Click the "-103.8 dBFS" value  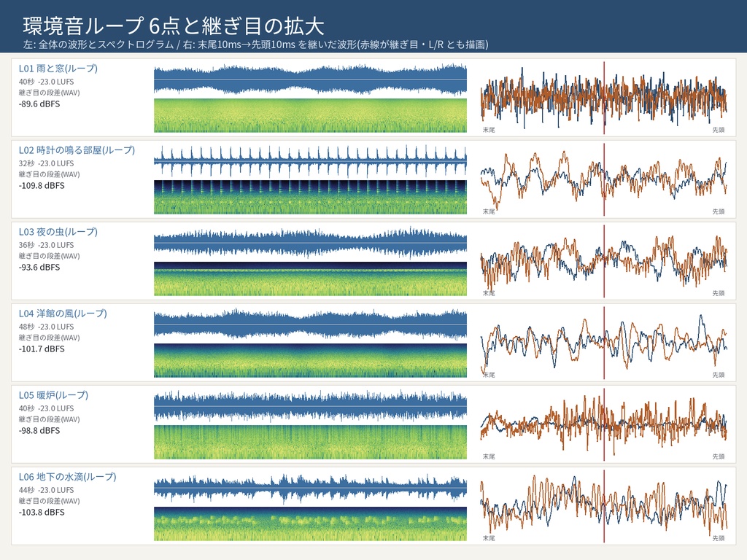pos(42,513)
